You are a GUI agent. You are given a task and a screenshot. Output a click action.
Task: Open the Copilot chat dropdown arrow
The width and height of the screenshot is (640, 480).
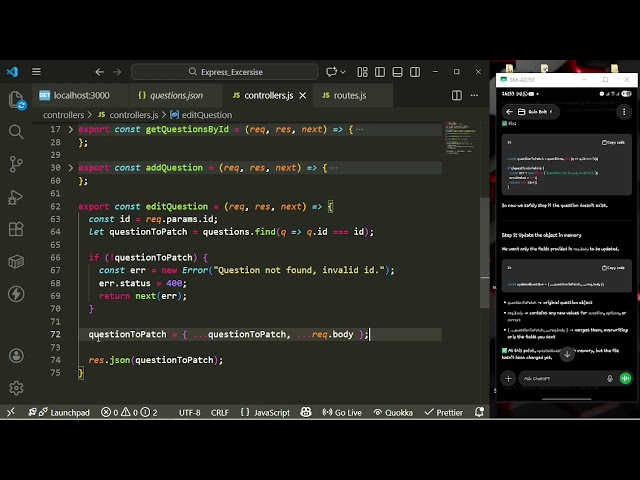(x=343, y=72)
